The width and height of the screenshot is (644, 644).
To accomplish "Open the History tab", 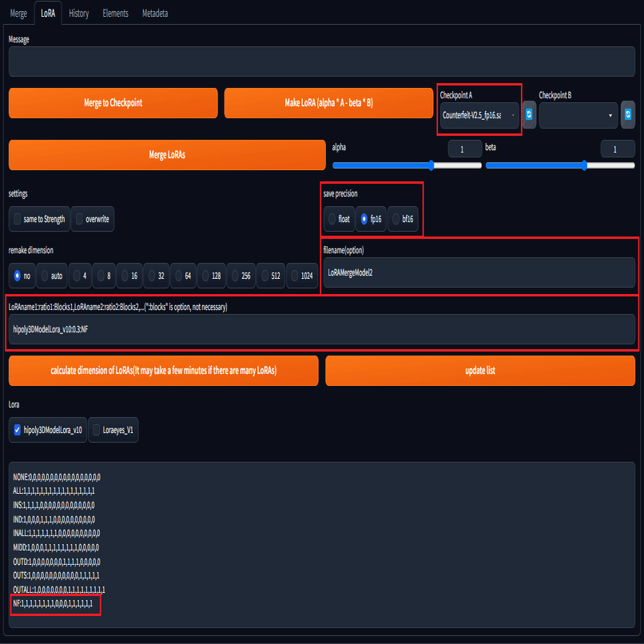I will (x=79, y=14).
